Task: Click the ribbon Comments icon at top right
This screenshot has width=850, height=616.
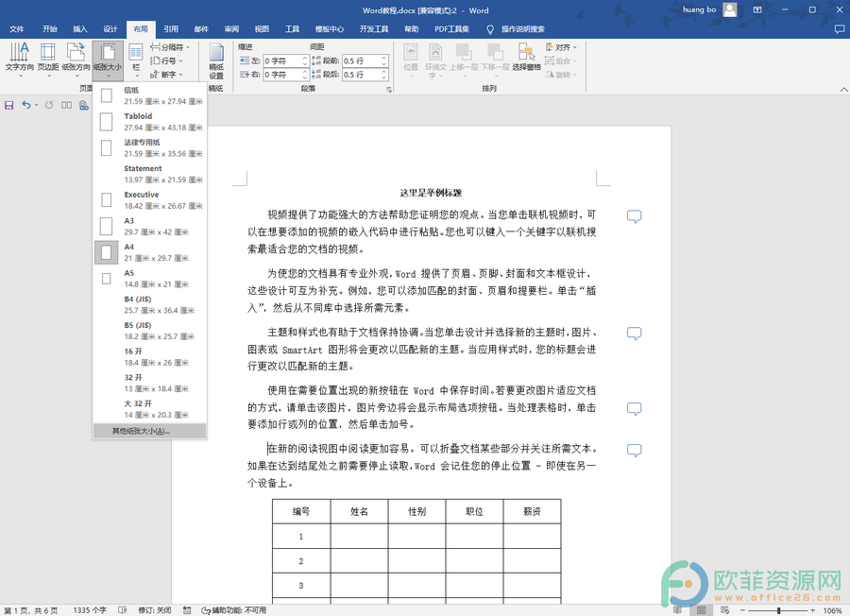Action: (840, 29)
